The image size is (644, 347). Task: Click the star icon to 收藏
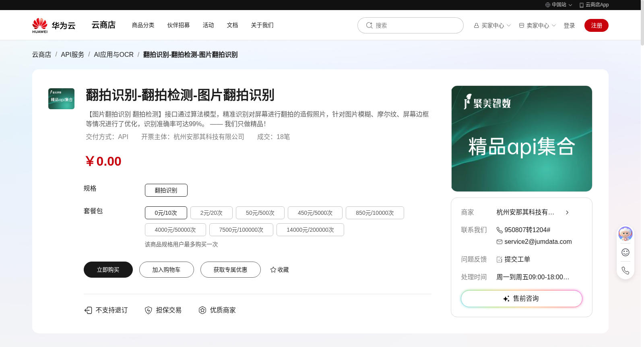(x=273, y=270)
